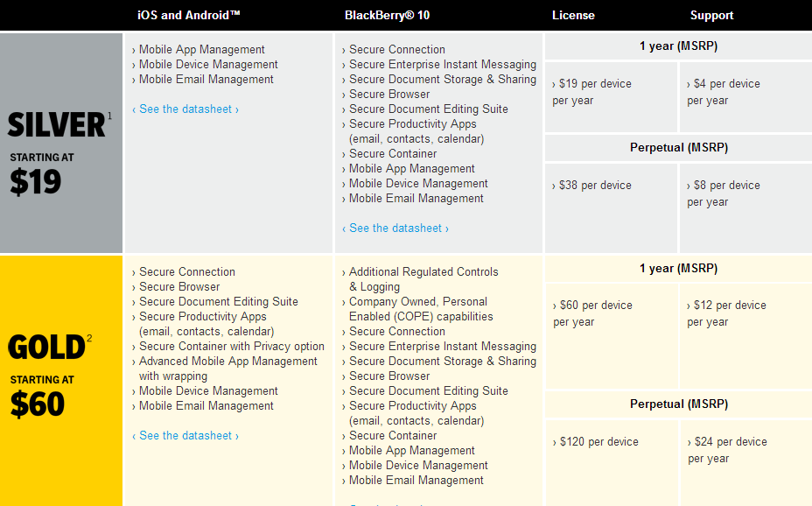Click "Secure Document Editing Suite" in Gold iOS/Android list
Viewport: 812px width, 506px height.
pos(219,302)
